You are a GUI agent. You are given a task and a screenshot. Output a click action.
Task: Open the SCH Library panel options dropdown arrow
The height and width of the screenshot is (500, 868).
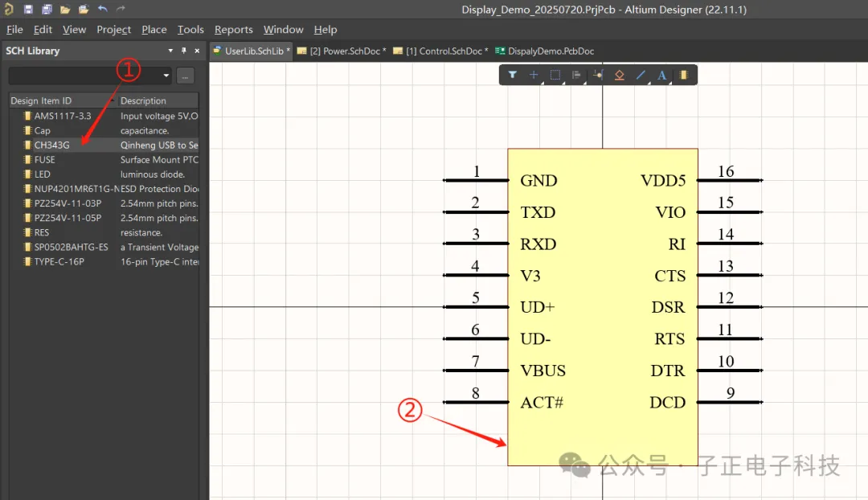pyautogui.click(x=170, y=51)
